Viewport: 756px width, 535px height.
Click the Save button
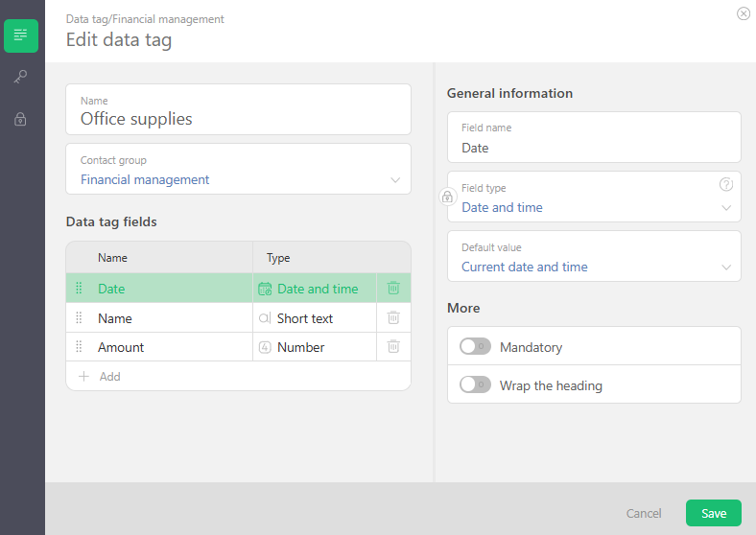(x=714, y=513)
